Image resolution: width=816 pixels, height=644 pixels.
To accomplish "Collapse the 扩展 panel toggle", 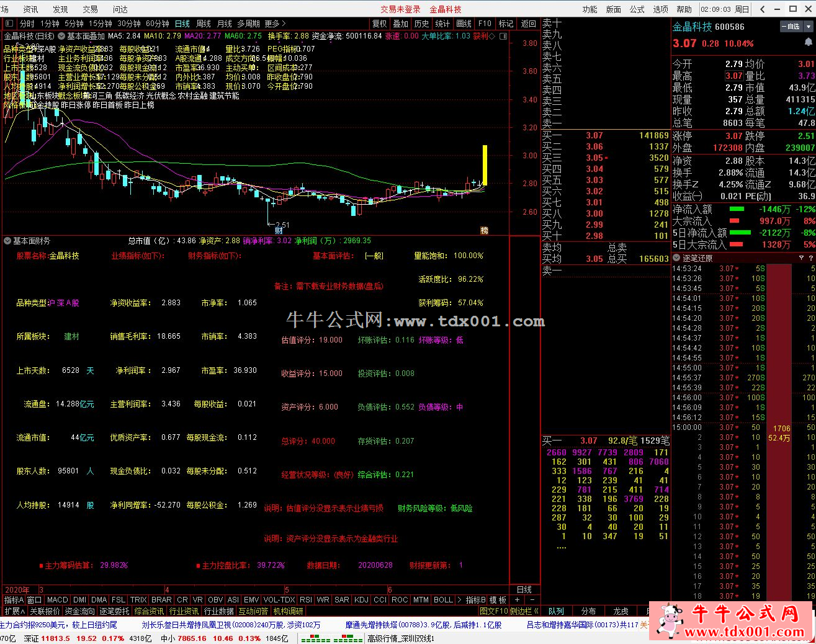I will [15, 611].
